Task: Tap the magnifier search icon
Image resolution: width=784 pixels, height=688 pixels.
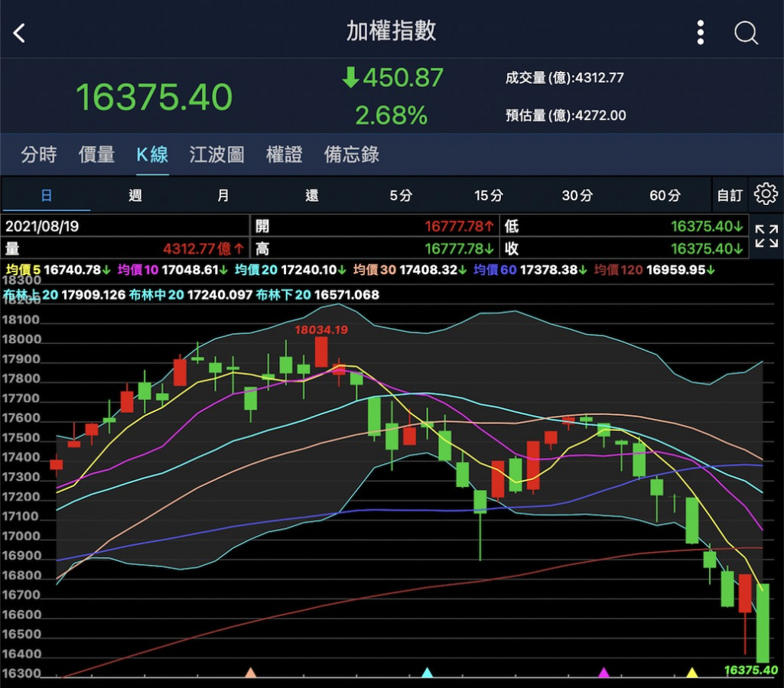Action: pyautogui.click(x=746, y=33)
